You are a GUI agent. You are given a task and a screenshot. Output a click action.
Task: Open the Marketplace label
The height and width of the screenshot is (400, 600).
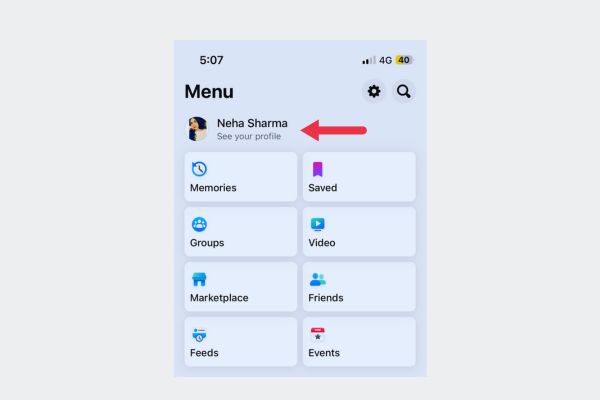tap(219, 298)
